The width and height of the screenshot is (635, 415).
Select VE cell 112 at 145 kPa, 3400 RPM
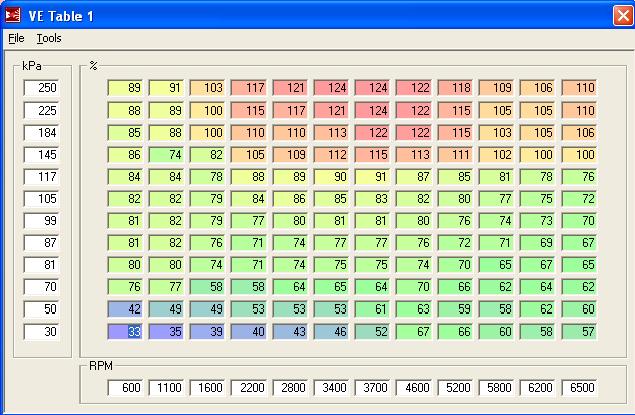pos(332,155)
